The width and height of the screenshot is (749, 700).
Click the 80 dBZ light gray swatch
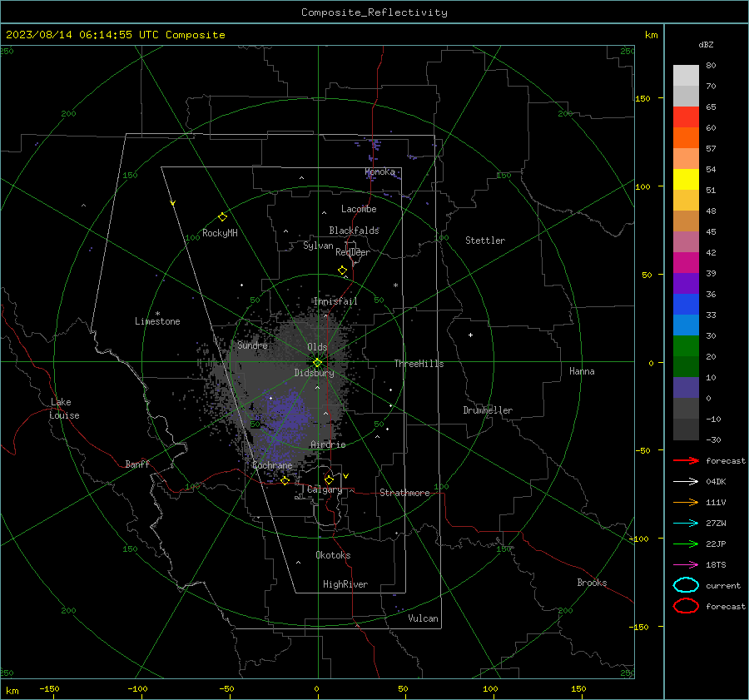coord(686,75)
